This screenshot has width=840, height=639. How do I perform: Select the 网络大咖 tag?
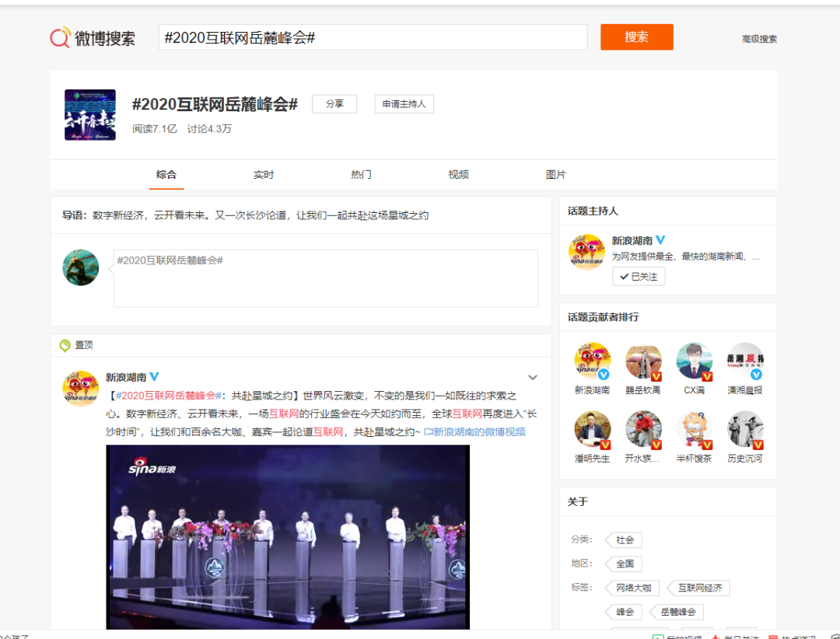(633, 588)
